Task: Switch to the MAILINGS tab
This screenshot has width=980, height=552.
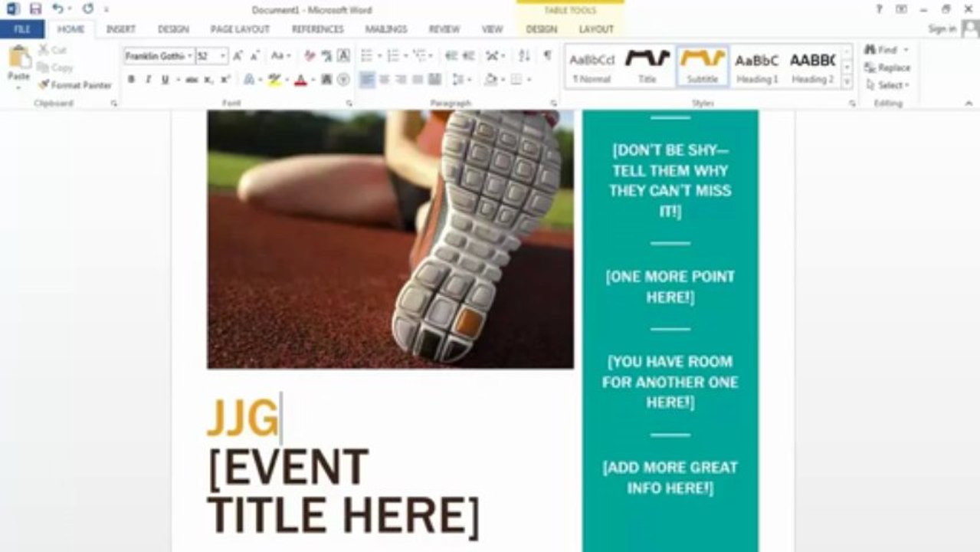Action: coord(385,29)
